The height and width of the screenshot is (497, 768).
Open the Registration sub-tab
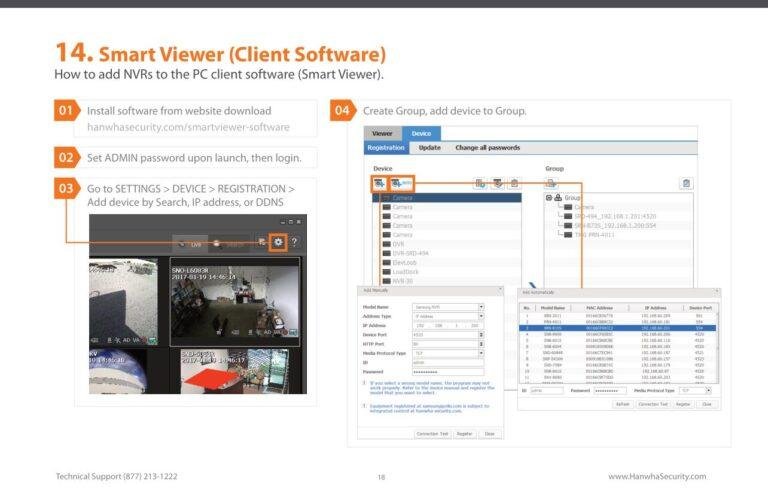(x=386, y=147)
